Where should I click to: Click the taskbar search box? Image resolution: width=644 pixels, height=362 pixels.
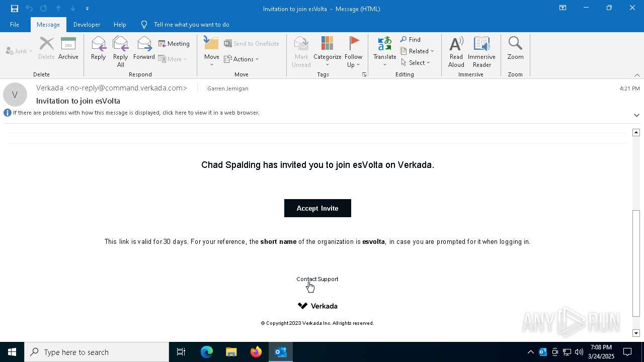click(97, 352)
